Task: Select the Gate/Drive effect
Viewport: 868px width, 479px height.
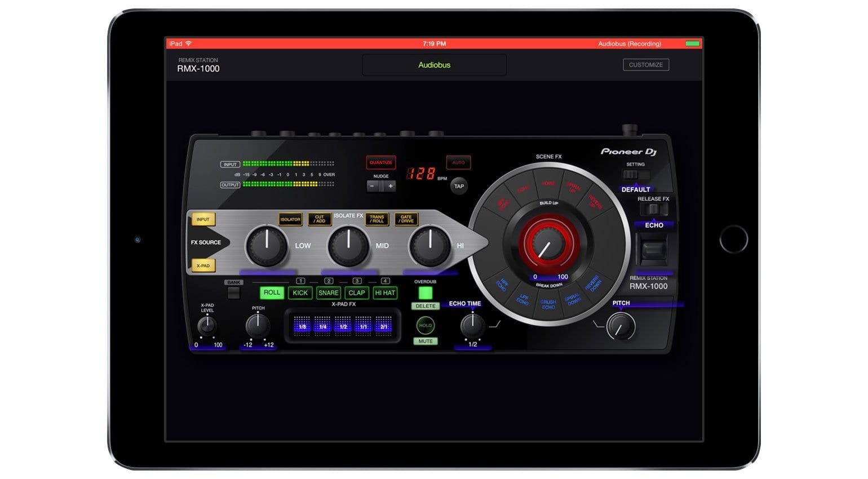Action: point(406,219)
